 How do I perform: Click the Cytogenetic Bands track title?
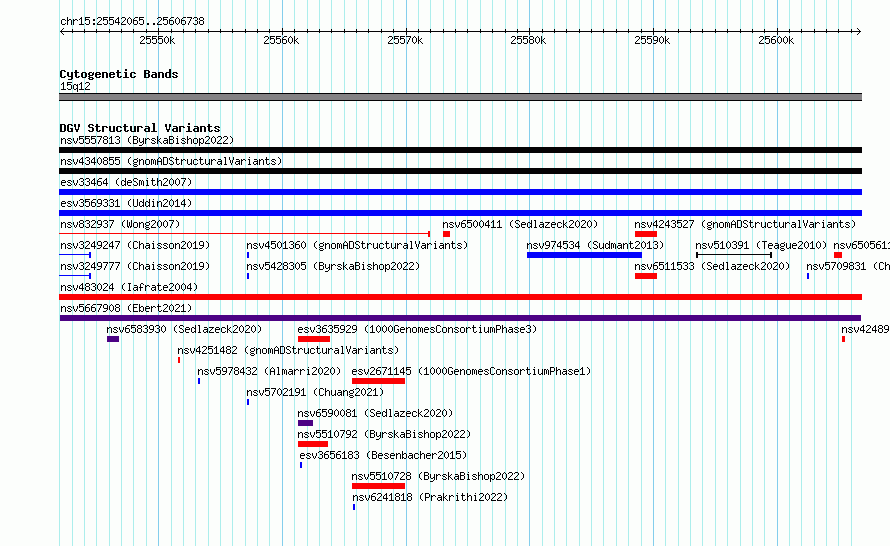click(119, 74)
